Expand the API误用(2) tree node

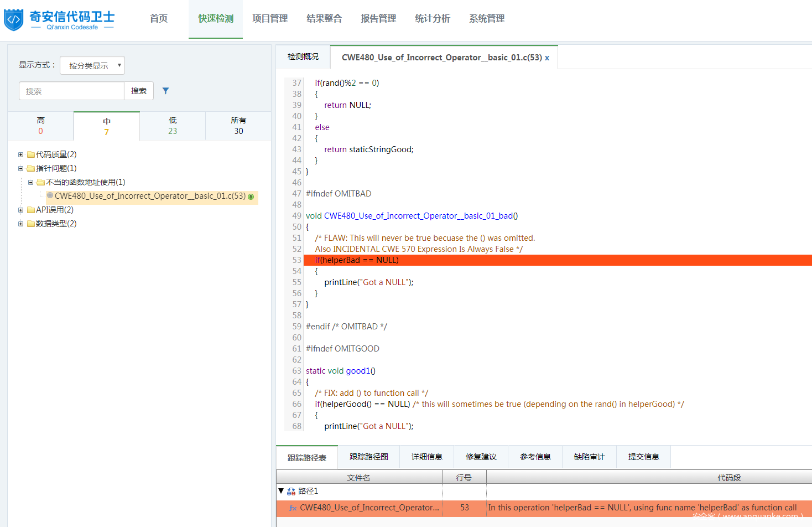(x=20, y=210)
